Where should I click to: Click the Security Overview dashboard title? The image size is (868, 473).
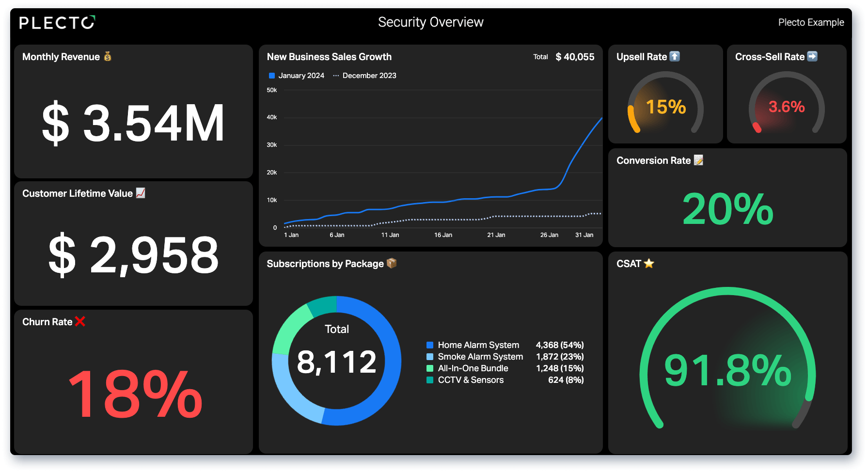click(x=430, y=22)
